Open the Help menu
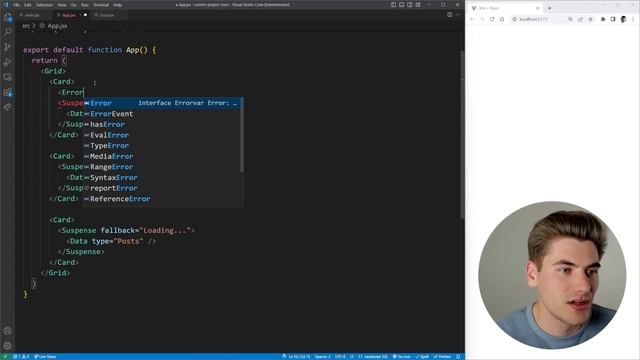This screenshot has width=640, height=360. tap(118, 5)
